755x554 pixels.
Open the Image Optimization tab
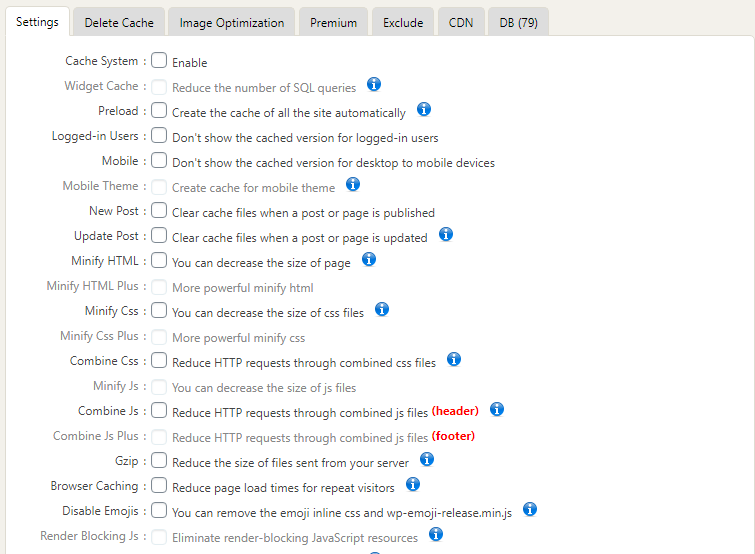click(x=231, y=22)
